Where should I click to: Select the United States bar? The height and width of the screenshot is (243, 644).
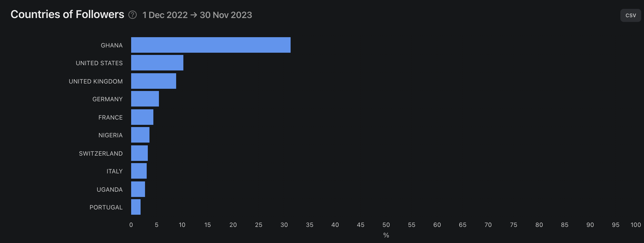click(x=157, y=63)
